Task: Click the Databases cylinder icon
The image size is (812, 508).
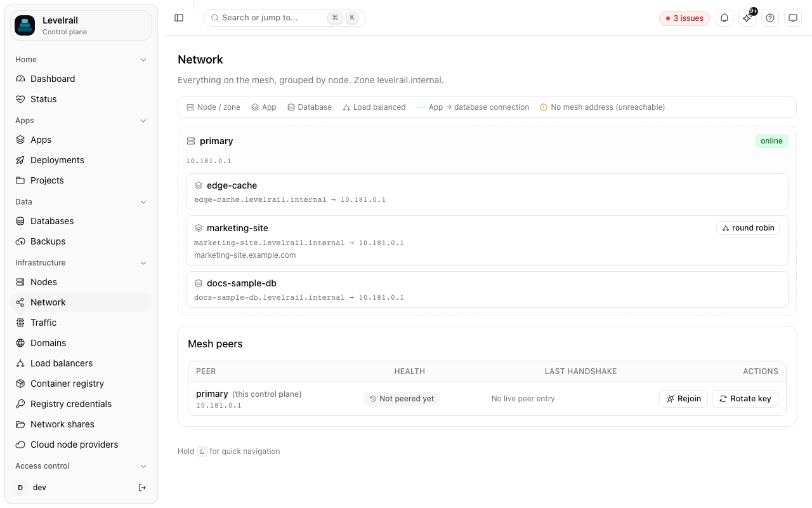Action: [20, 221]
